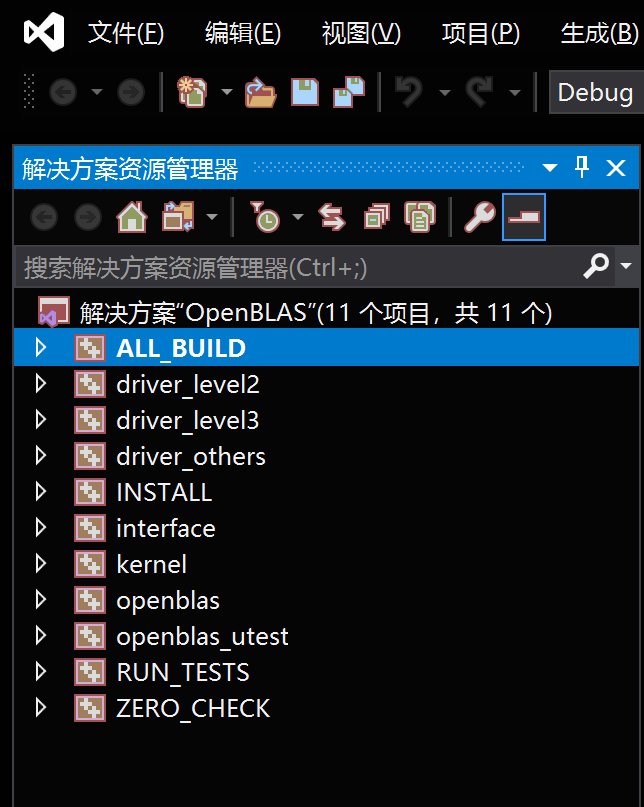Image resolution: width=644 pixels, height=807 pixels.
Task: Expand the driver_level2 project node
Action: point(41,384)
